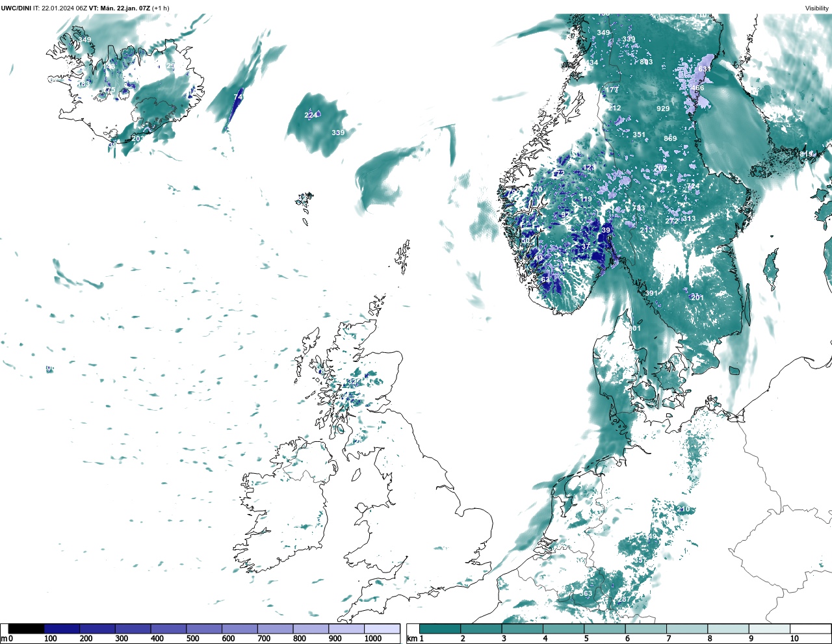Click the 'UWC/DINI' model label
Viewport: 832px width, 644px height.
pyautogui.click(x=16, y=8)
